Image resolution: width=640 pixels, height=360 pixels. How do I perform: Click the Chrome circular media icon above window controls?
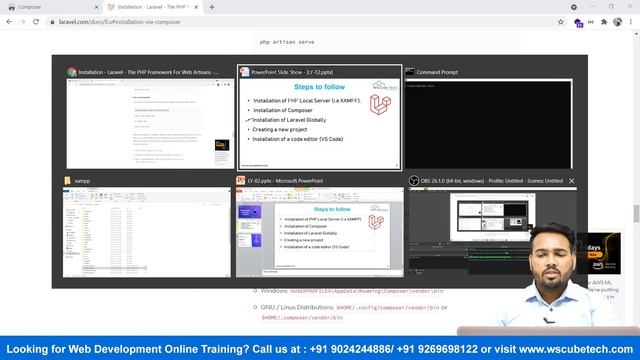[573, 7]
